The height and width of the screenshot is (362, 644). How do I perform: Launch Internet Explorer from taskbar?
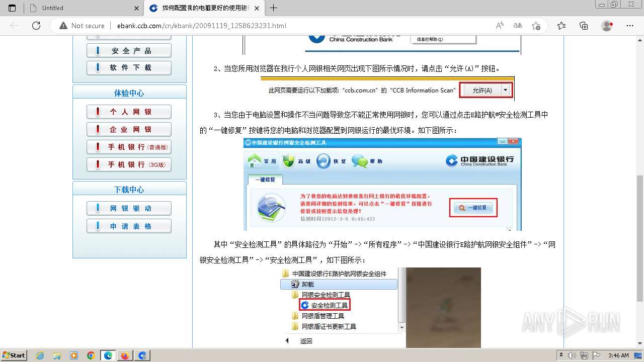pyautogui.click(x=40, y=355)
